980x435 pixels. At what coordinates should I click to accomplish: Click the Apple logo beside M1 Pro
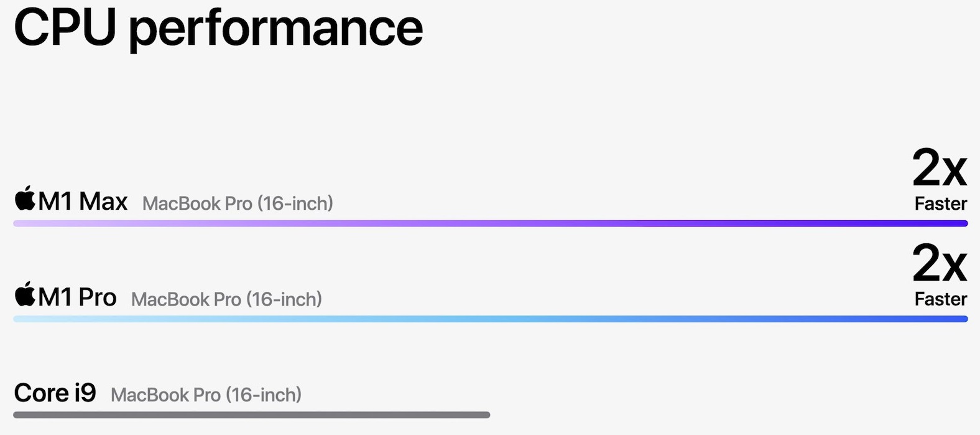tap(25, 294)
